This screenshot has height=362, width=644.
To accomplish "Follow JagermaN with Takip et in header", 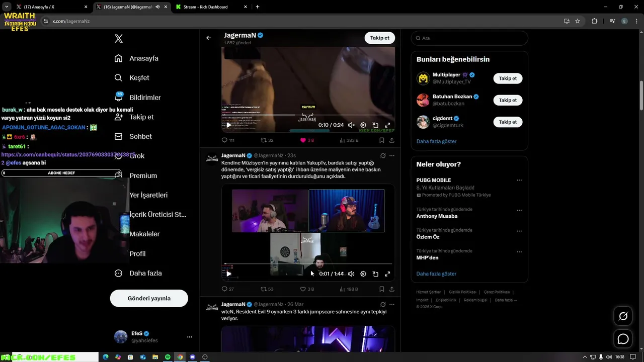I will click(x=380, y=38).
